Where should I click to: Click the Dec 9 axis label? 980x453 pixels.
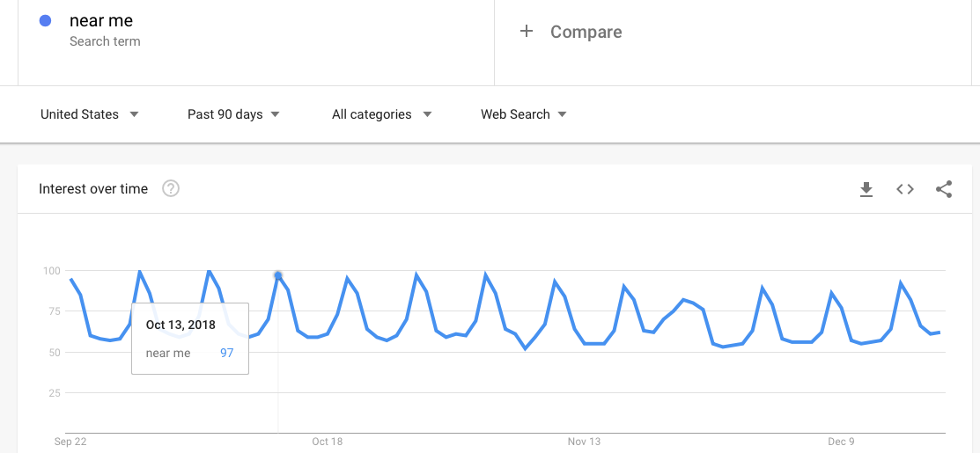point(841,442)
